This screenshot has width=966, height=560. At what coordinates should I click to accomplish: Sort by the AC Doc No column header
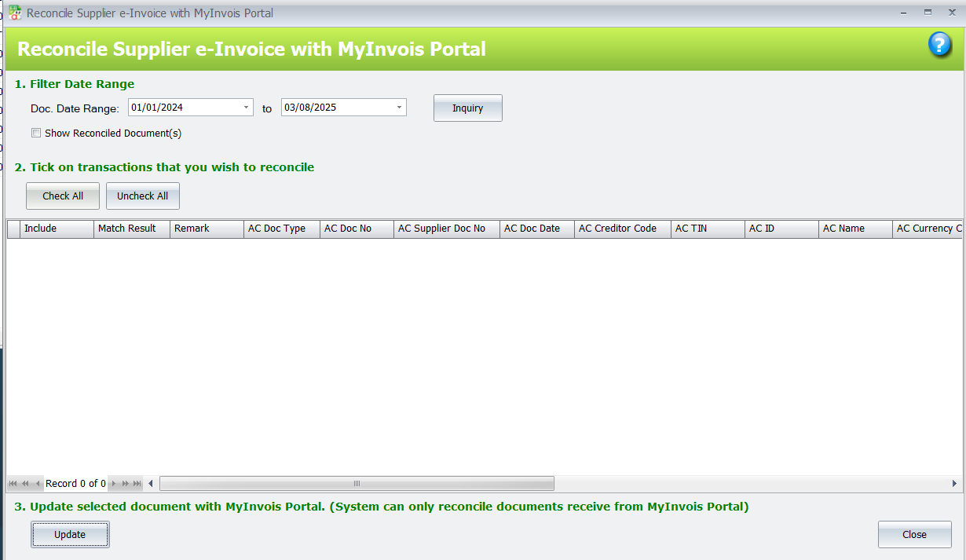pos(357,229)
